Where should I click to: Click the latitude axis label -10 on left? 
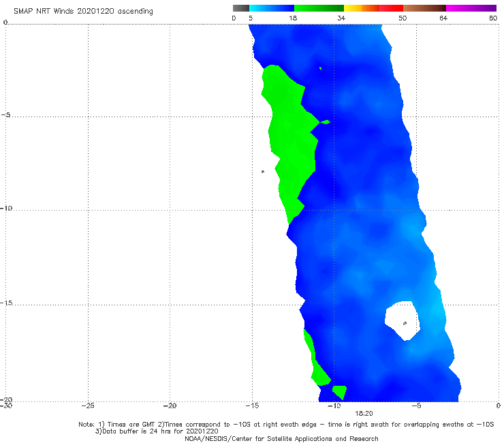point(6,208)
